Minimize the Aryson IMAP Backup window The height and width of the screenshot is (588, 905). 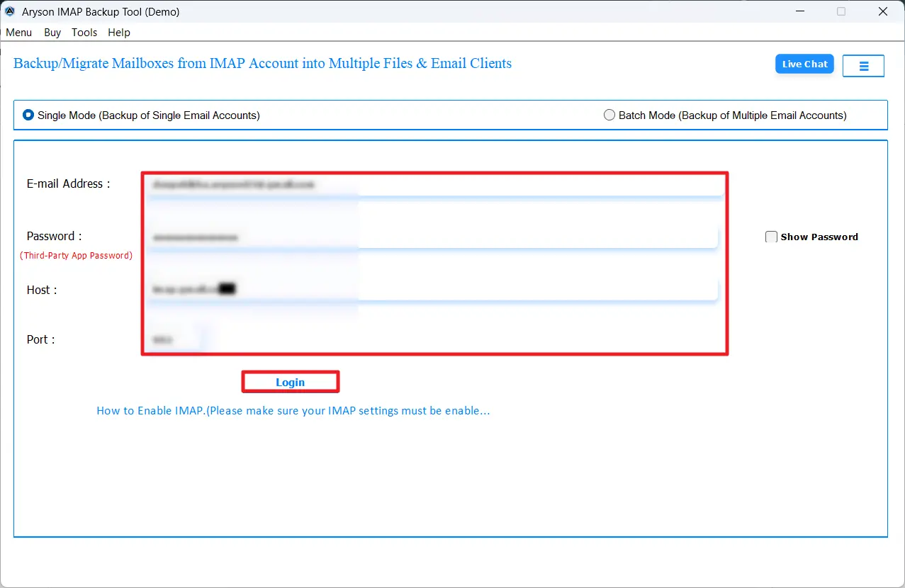point(799,11)
